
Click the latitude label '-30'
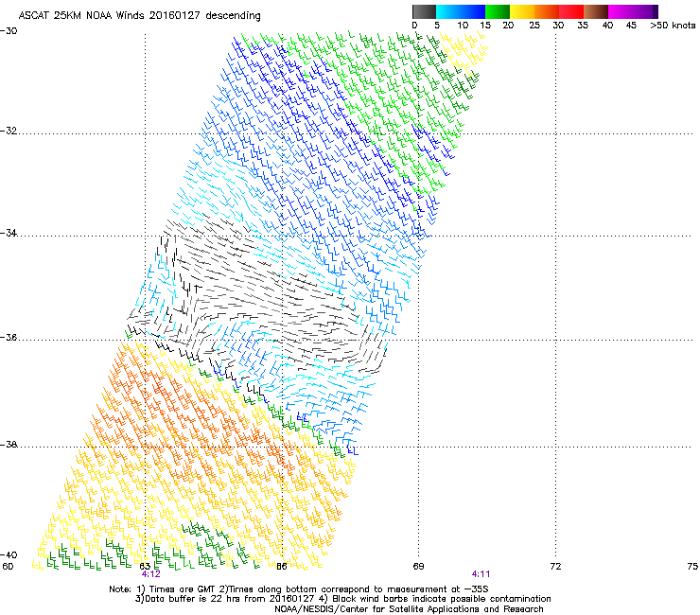pyautogui.click(x=9, y=31)
